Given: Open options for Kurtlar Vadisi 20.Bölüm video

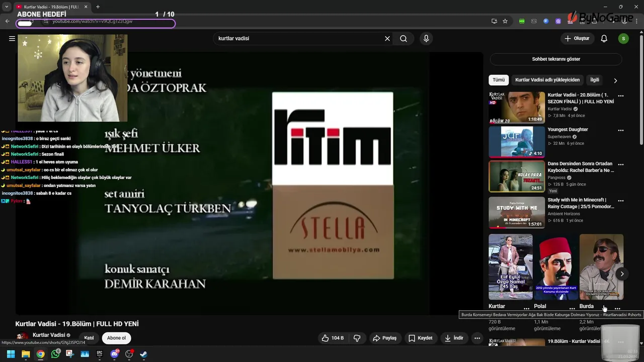Looking at the screenshot, I should [x=621, y=96].
